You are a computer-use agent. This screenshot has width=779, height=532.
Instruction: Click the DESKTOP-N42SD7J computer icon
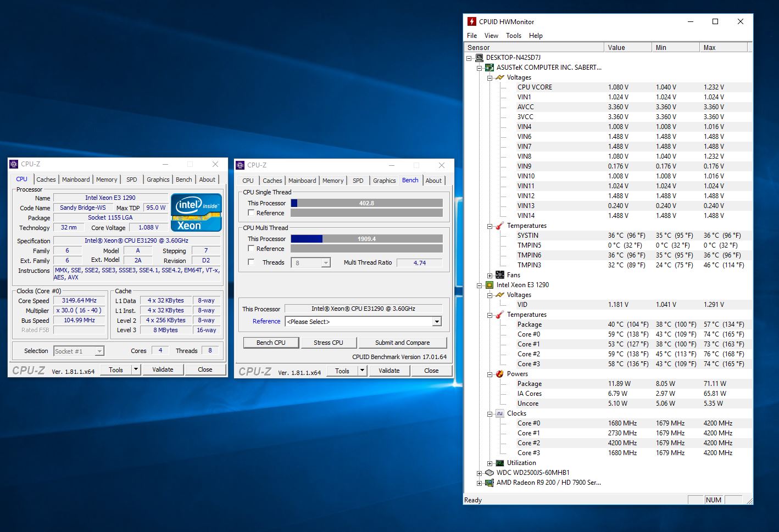tap(479, 58)
